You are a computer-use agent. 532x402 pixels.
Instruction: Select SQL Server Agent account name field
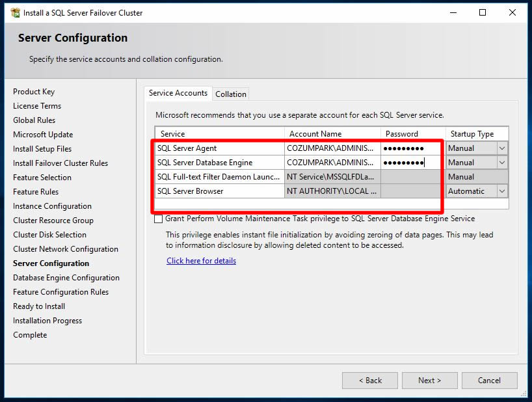coord(332,148)
